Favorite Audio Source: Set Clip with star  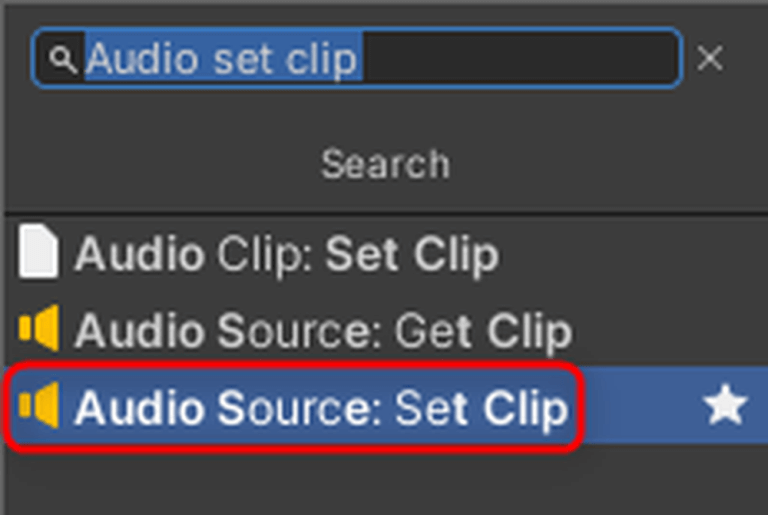click(724, 406)
